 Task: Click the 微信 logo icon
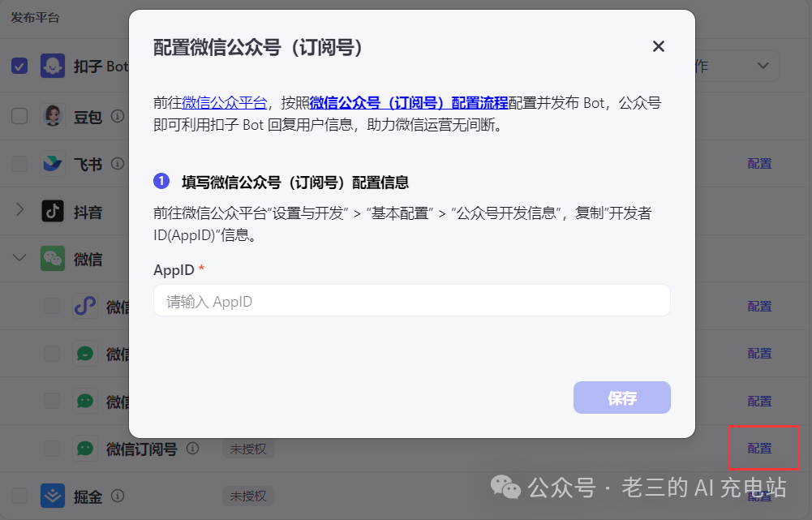tap(52, 259)
